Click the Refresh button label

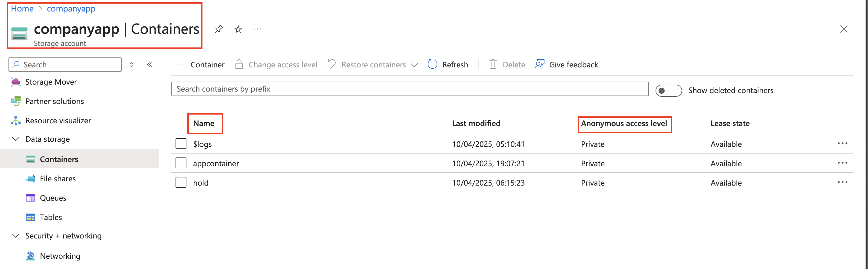tap(455, 65)
